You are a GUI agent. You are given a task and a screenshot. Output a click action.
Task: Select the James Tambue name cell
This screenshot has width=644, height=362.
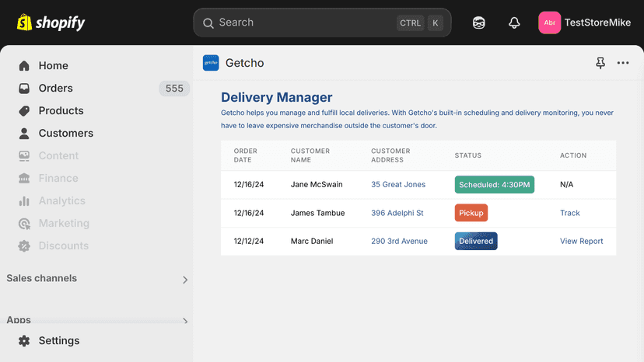pos(317,213)
